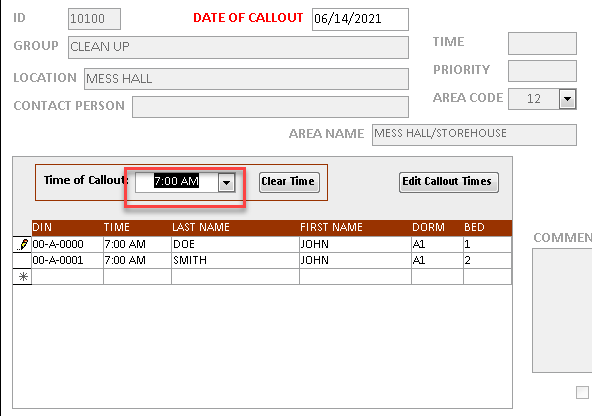Click the AREA CODE value 12
Image resolution: width=592 pixels, height=416 pixels.
(533, 99)
